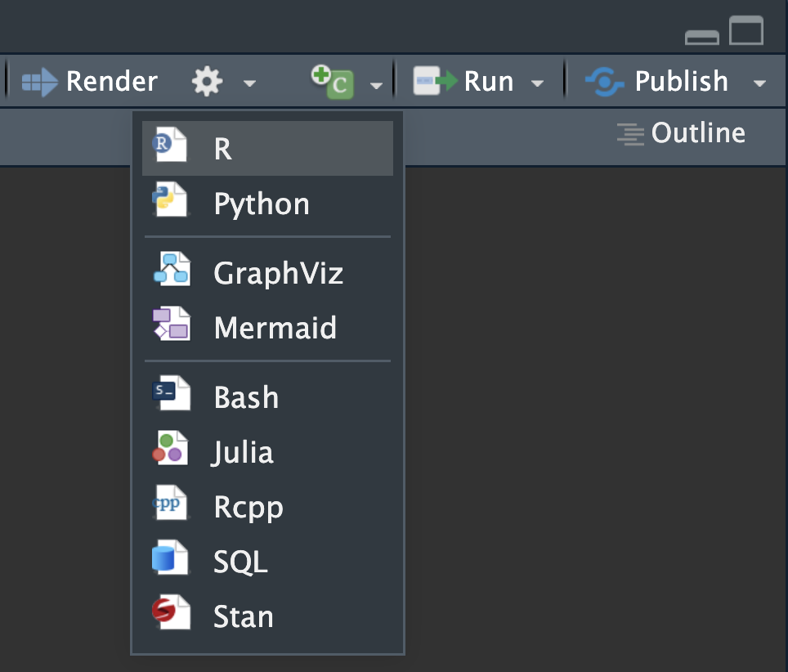Click the Run lines icon
Screen dimensions: 788x672
coord(435,81)
